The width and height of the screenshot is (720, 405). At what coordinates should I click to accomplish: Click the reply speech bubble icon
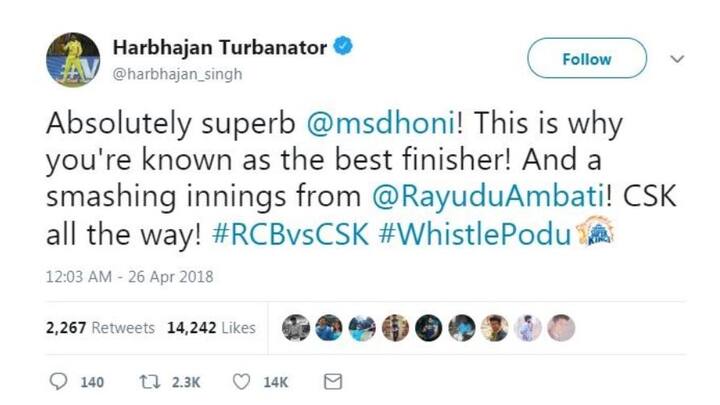58,382
